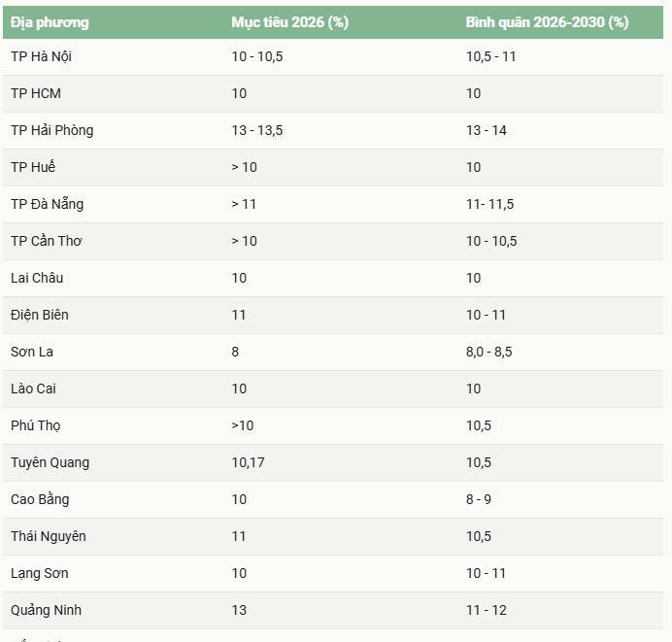The width and height of the screenshot is (672, 642).
Task: Select the "TP Hà Nội" row label
Action: coord(41,56)
